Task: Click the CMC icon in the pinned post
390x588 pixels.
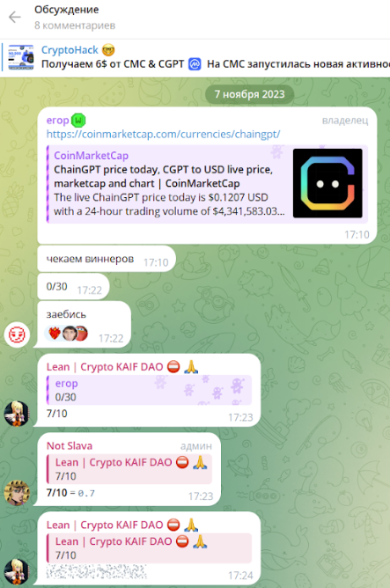Action: point(195,64)
